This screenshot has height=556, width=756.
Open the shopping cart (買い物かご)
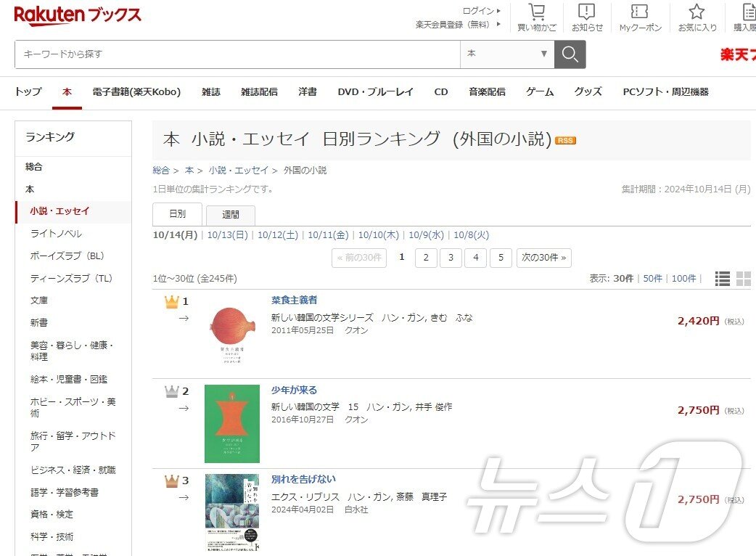point(537,18)
